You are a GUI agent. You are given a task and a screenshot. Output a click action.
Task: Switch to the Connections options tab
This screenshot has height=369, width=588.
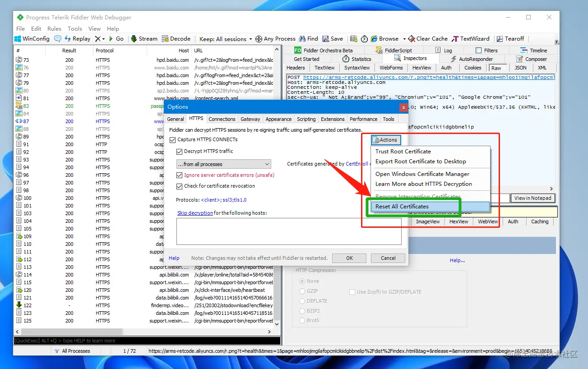point(222,119)
